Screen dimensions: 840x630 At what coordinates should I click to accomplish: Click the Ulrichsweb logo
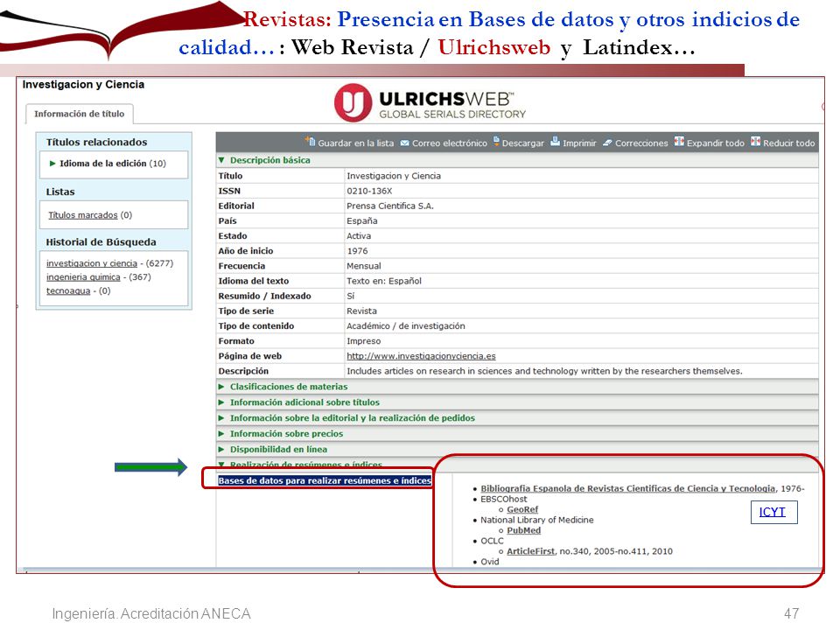(430, 102)
